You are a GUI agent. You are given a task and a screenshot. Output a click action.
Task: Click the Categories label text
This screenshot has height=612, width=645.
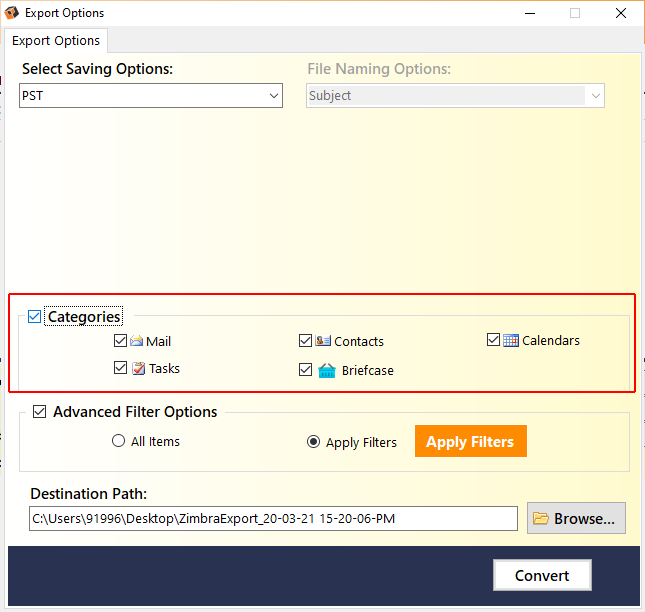coord(84,317)
